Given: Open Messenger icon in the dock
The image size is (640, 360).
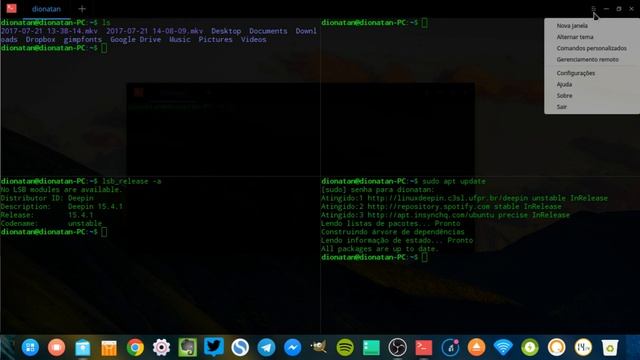Looking at the screenshot, I should click(293, 348).
